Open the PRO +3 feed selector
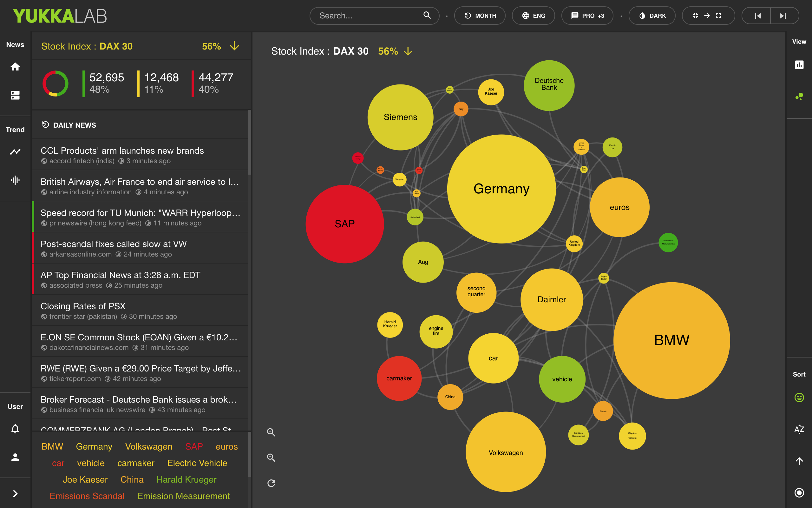 tap(587, 16)
